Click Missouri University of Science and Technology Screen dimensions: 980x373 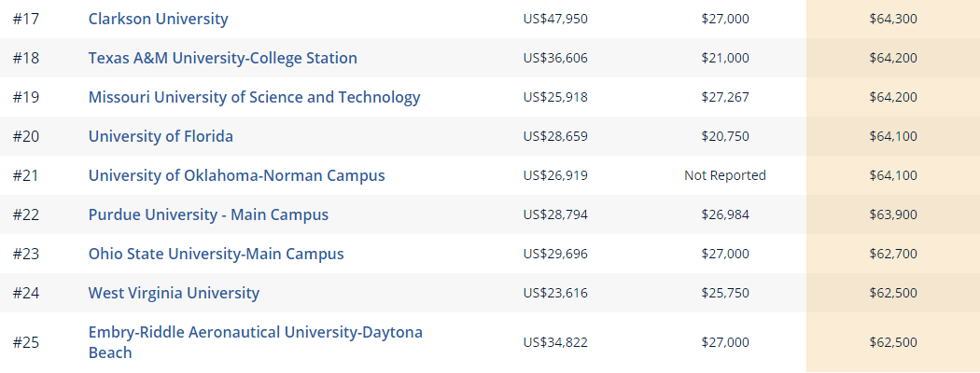(x=254, y=97)
